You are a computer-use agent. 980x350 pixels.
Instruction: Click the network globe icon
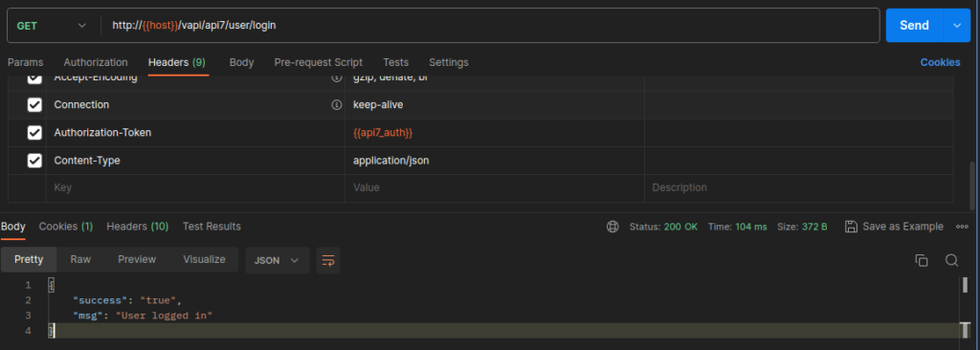(612, 227)
